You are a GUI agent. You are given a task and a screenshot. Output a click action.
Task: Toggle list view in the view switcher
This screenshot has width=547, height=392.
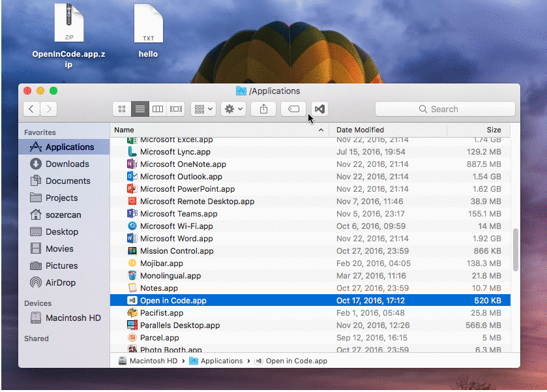pyautogui.click(x=140, y=109)
